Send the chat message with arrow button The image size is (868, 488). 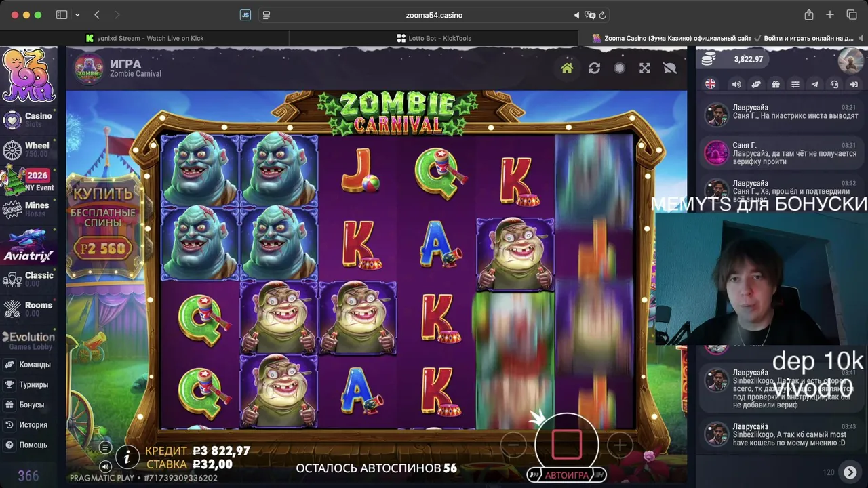850,472
